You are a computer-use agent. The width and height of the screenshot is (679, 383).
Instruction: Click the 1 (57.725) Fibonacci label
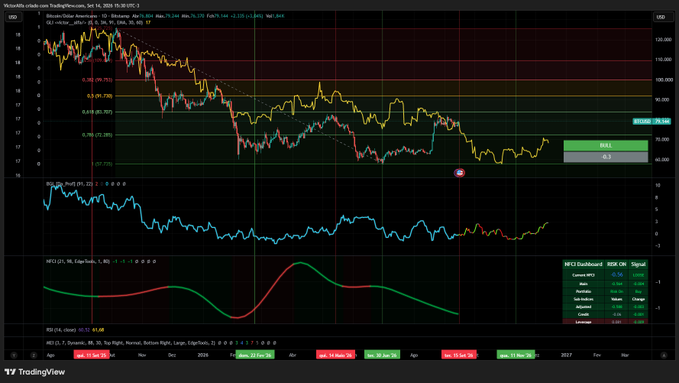click(x=102, y=164)
